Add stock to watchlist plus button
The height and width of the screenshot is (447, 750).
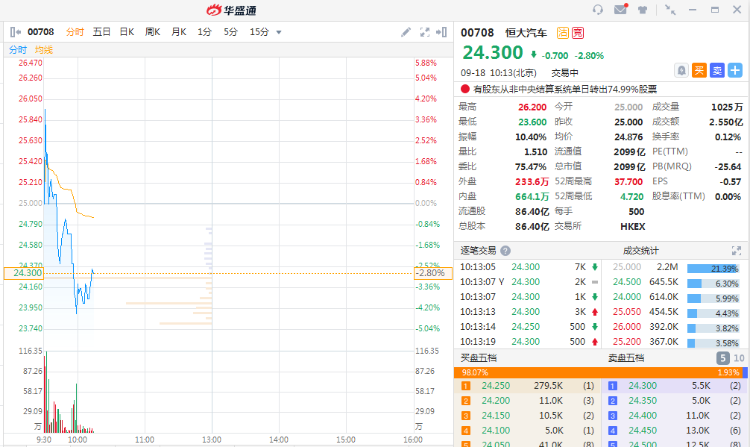pos(735,70)
